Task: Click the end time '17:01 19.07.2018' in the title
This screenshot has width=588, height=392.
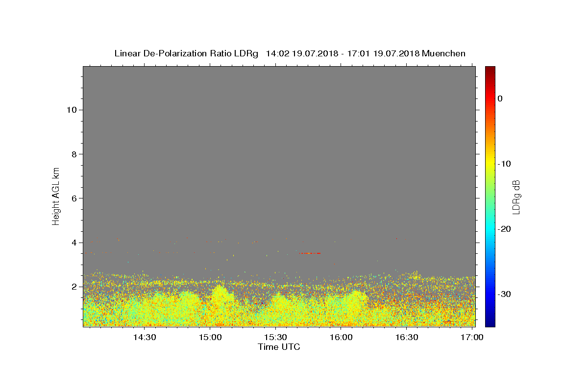Action: point(383,53)
